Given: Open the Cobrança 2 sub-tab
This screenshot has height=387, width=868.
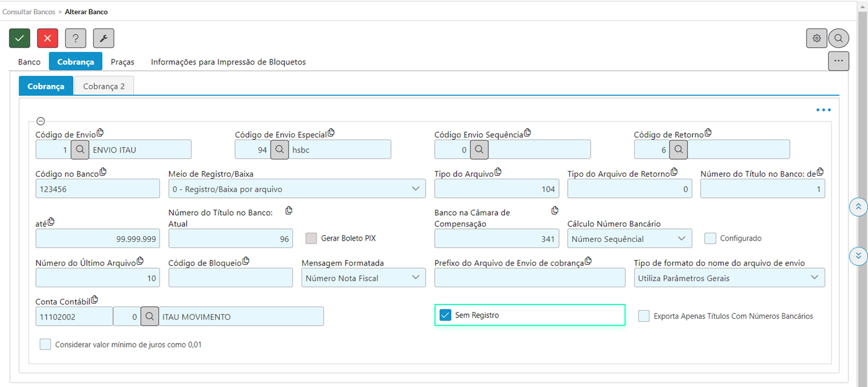Looking at the screenshot, I should point(104,86).
